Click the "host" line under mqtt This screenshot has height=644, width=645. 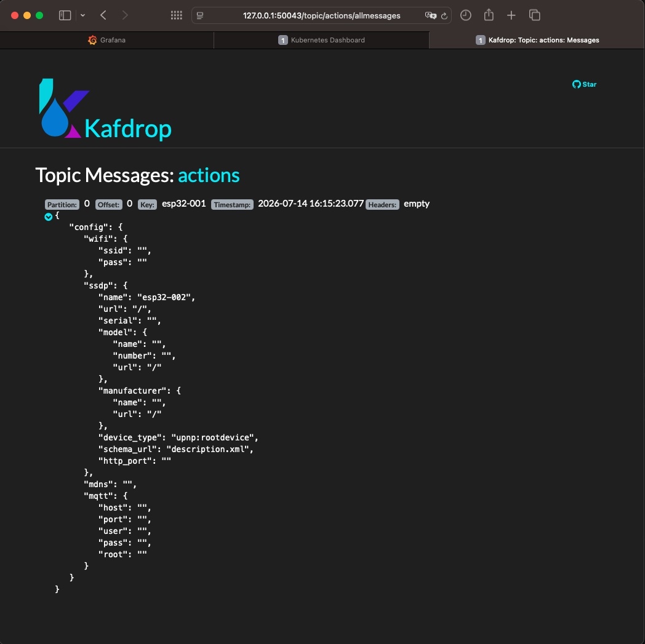tap(125, 508)
